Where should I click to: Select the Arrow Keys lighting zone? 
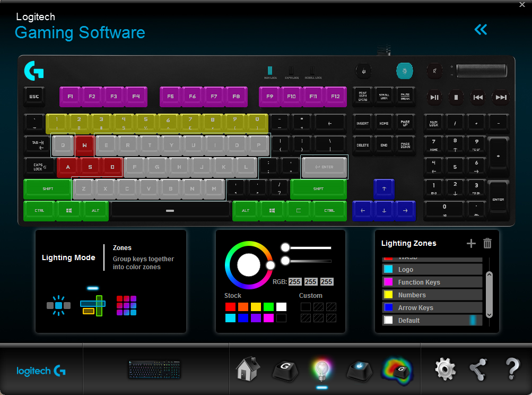pyautogui.click(x=432, y=308)
